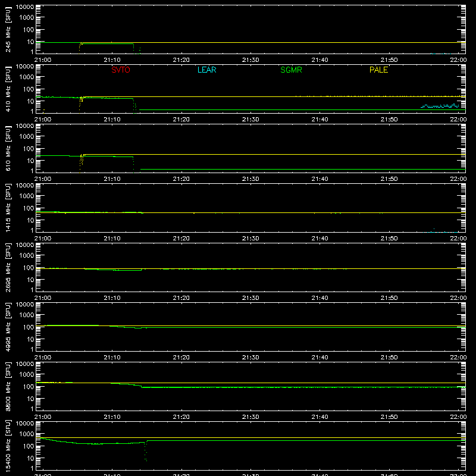This screenshot has width=476, height=476.
Task: Click 21:20 under the 410 MHz plot
Action: [181, 120]
